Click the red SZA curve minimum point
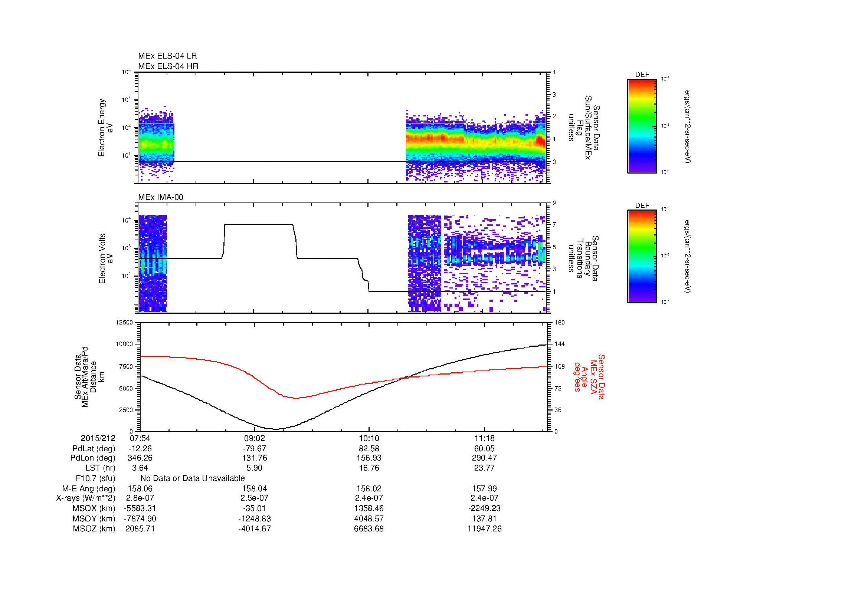The height and width of the screenshot is (613, 868). coord(295,398)
